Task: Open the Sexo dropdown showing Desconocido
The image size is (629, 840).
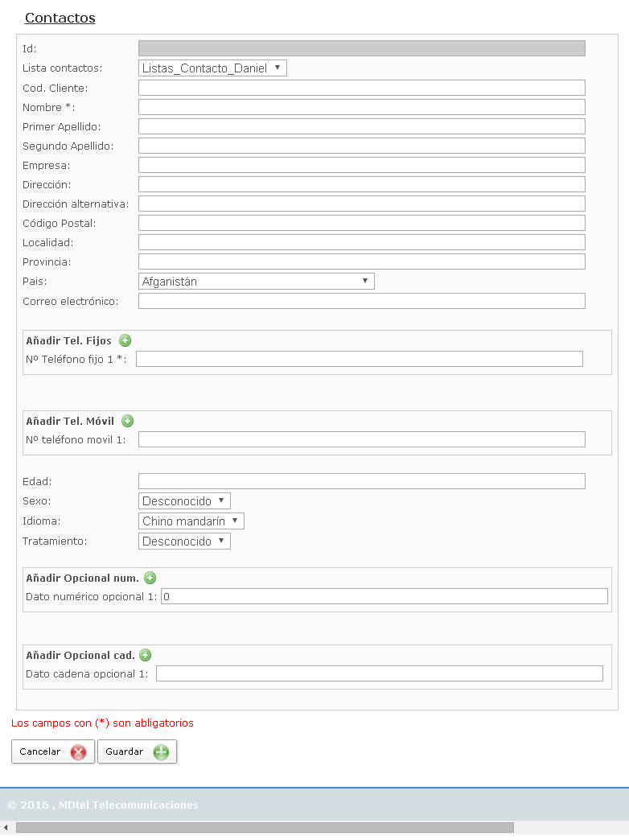Action: 184,500
